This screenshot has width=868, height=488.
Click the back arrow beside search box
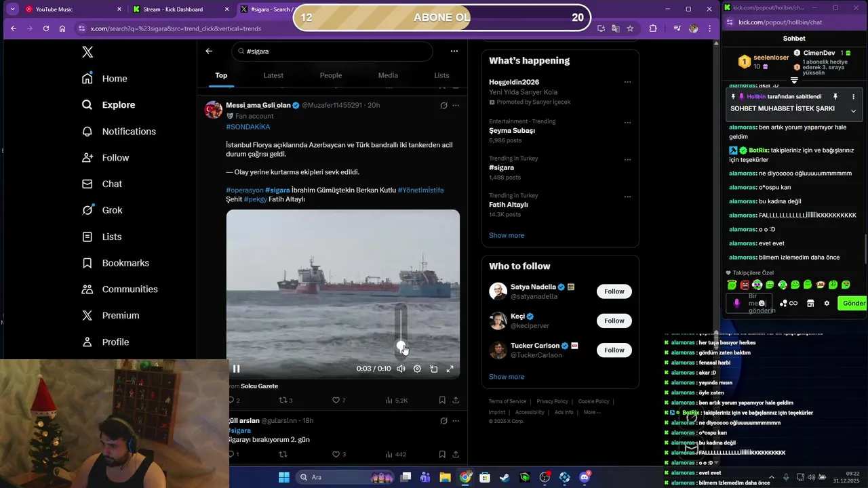tap(209, 51)
